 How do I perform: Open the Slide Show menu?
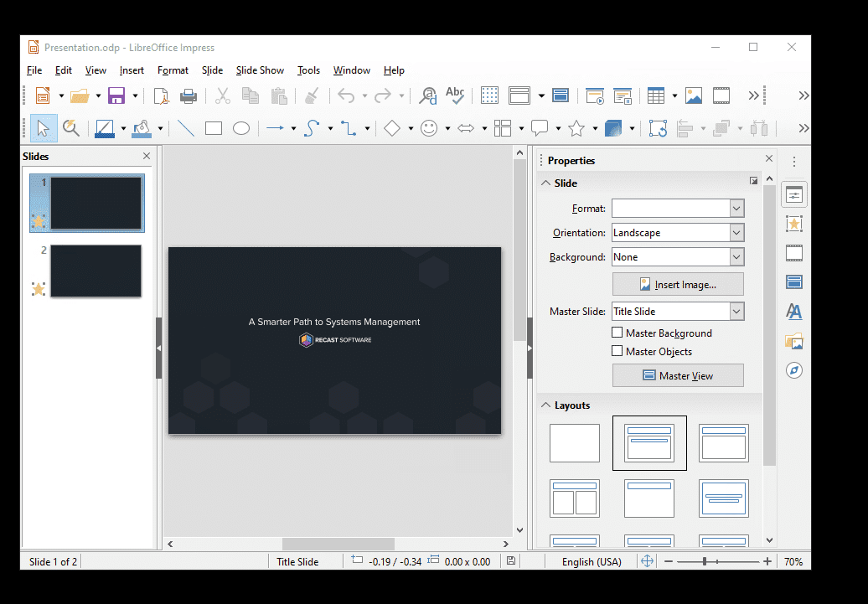click(260, 70)
